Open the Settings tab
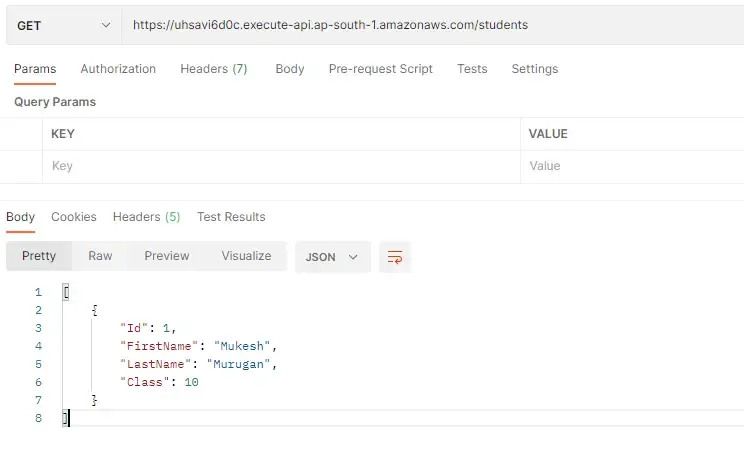The height and width of the screenshot is (458, 744). pos(535,69)
